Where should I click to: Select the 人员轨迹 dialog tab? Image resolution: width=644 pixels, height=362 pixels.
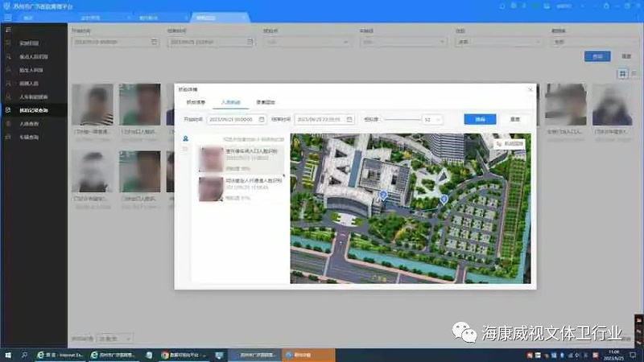(230, 102)
